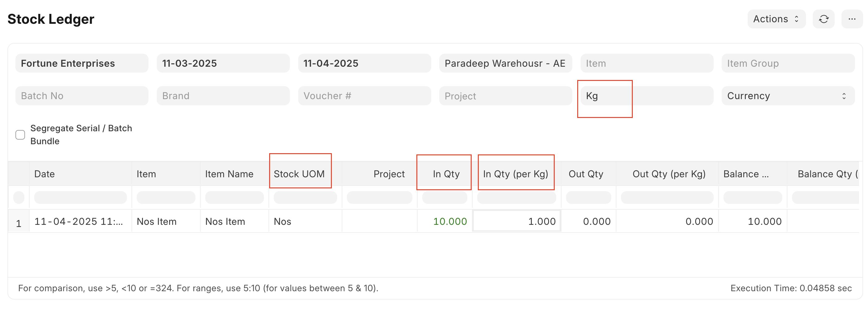The height and width of the screenshot is (315, 868).
Task: Select the In Qty (per Kg) cell 1.000
Action: 516,221
